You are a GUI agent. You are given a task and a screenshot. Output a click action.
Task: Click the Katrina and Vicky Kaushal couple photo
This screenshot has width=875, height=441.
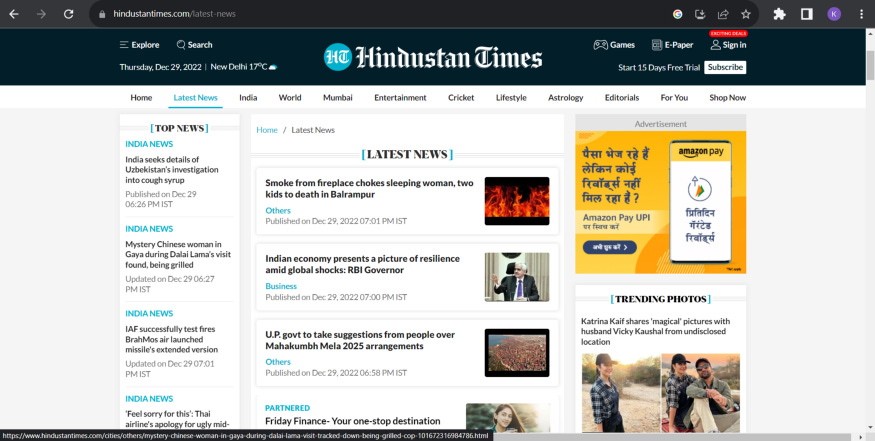[x=701, y=392]
